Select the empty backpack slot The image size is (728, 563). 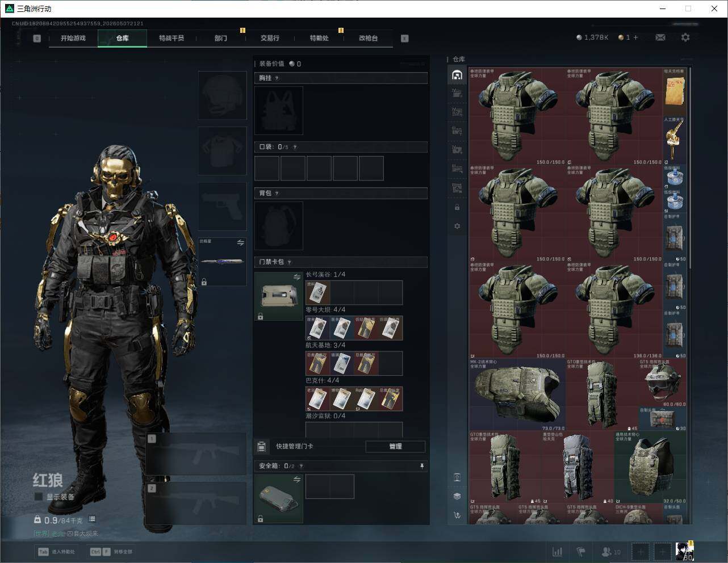(279, 226)
